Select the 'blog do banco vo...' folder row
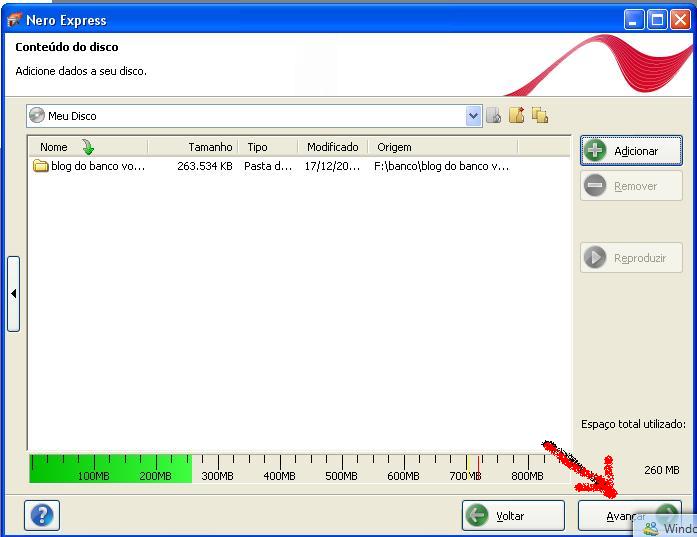 pyautogui.click(x=299, y=166)
